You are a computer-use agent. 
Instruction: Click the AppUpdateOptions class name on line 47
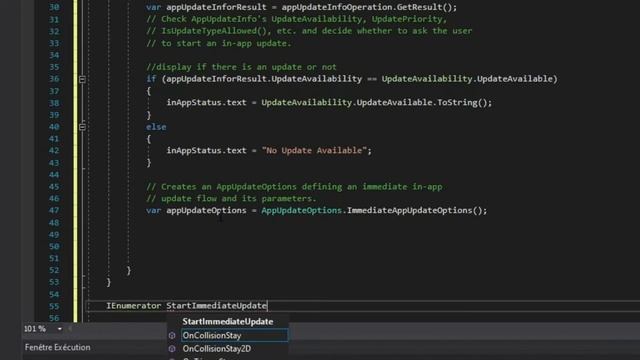[301, 211]
